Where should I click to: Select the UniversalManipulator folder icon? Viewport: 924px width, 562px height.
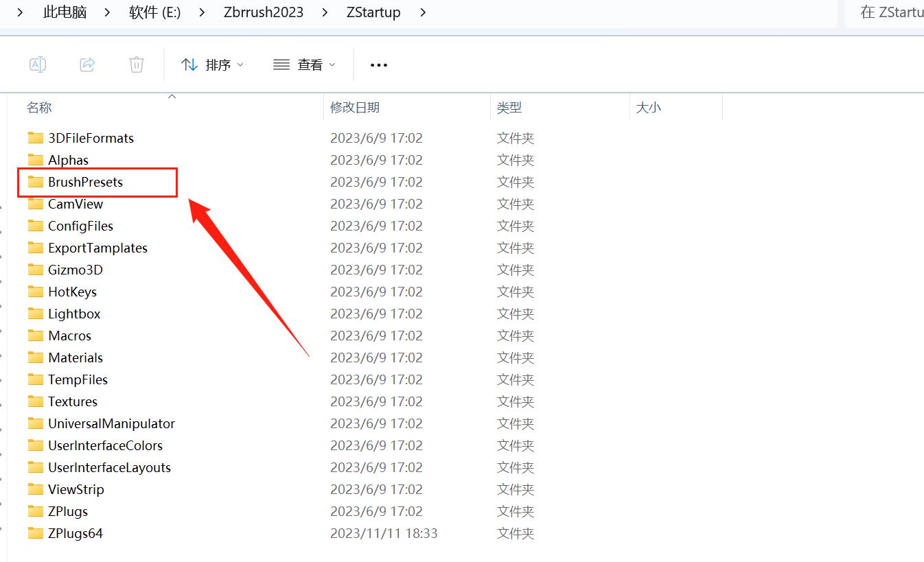pos(36,423)
